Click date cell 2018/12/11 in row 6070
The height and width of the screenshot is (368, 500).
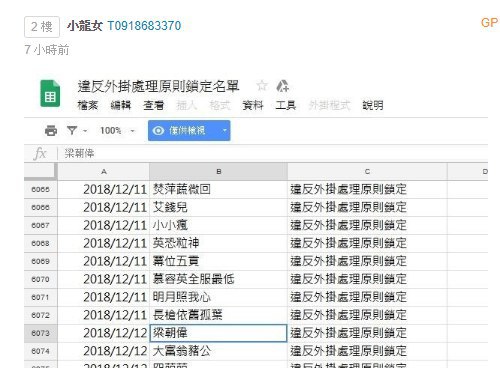click(x=104, y=279)
